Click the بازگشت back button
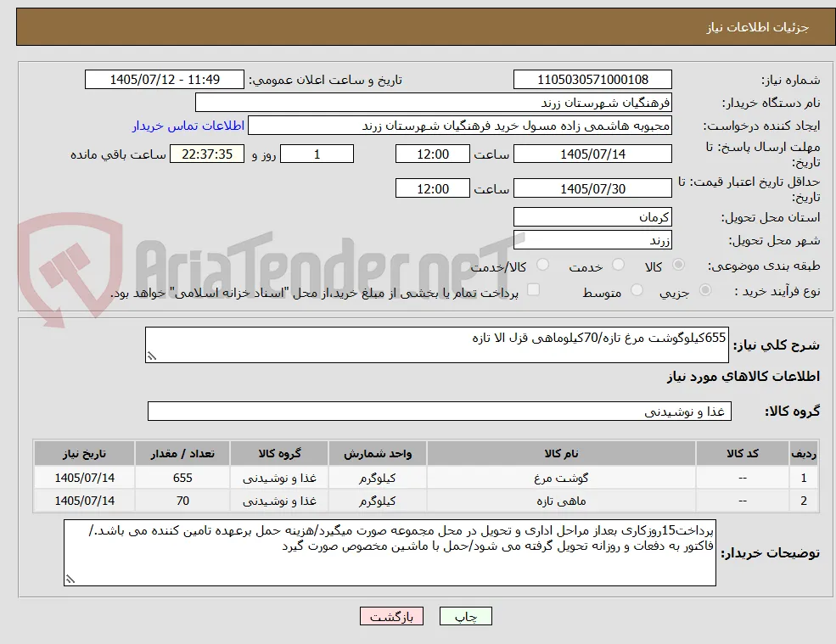The image size is (836, 644). pos(391,616)
